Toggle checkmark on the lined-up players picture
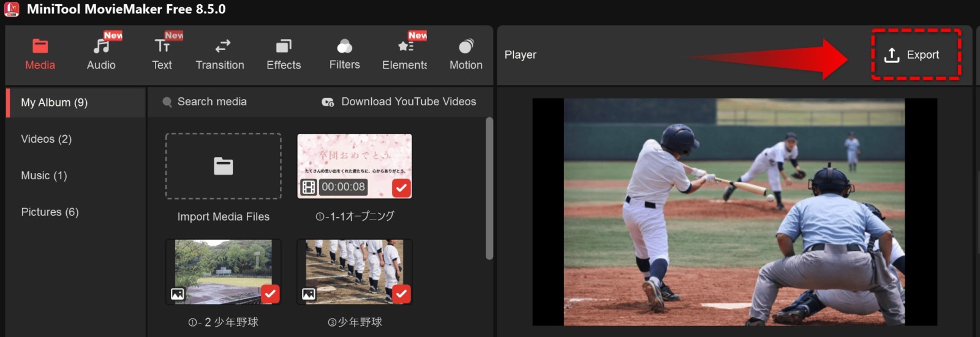 pyautogui.click(x=401, y=294)
